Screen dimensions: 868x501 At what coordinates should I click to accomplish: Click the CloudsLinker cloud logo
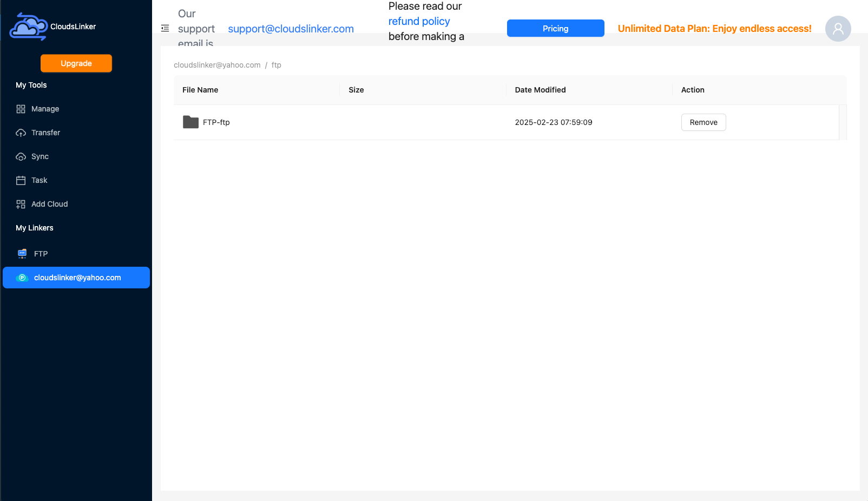(29, 27)
